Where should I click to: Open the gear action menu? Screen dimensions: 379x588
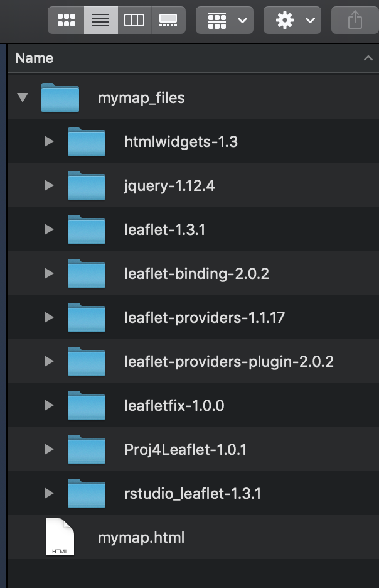[292, 20]
